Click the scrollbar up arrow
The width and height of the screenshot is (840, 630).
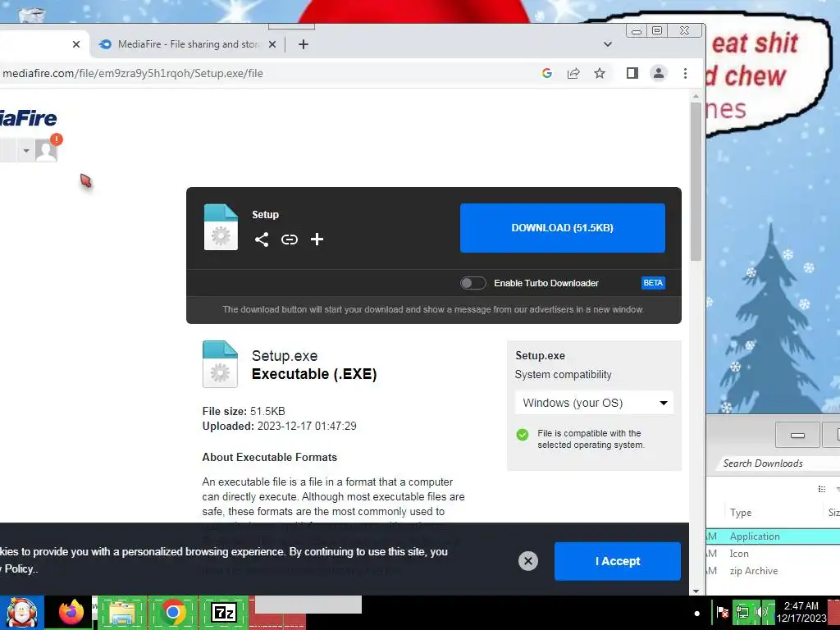696,97
